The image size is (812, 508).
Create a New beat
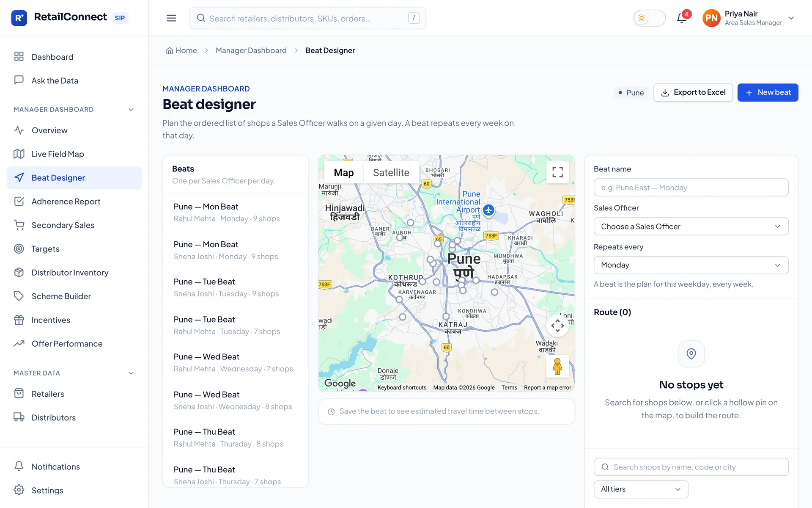click(768, 92)
